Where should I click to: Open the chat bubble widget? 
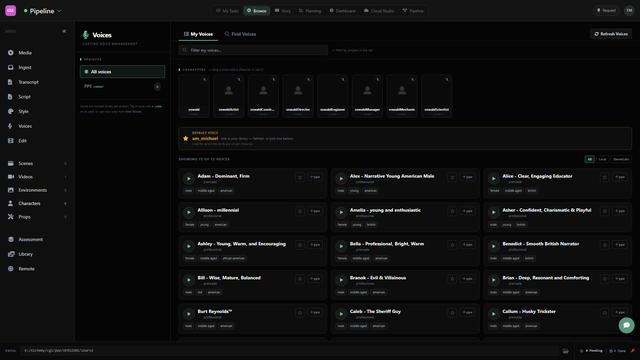pos(626,325)
